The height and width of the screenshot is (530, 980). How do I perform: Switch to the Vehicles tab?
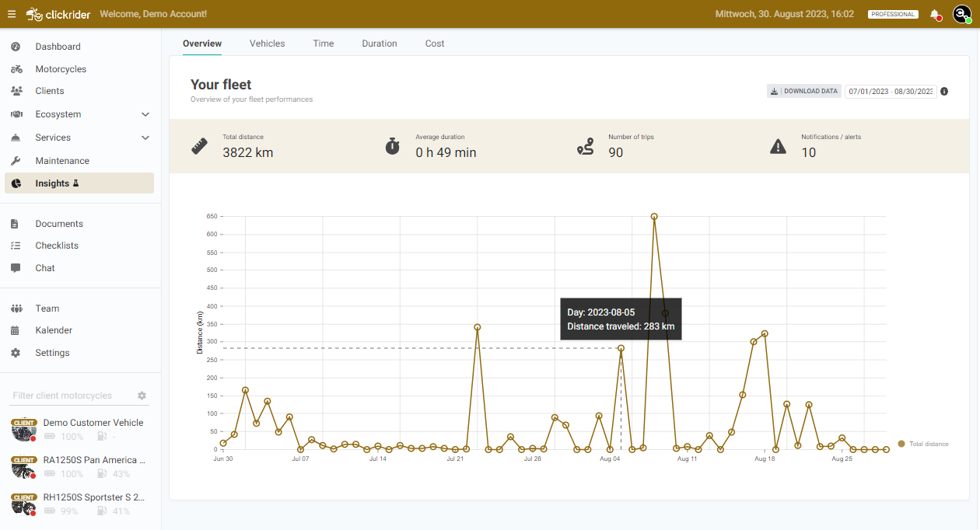[267, 44]
